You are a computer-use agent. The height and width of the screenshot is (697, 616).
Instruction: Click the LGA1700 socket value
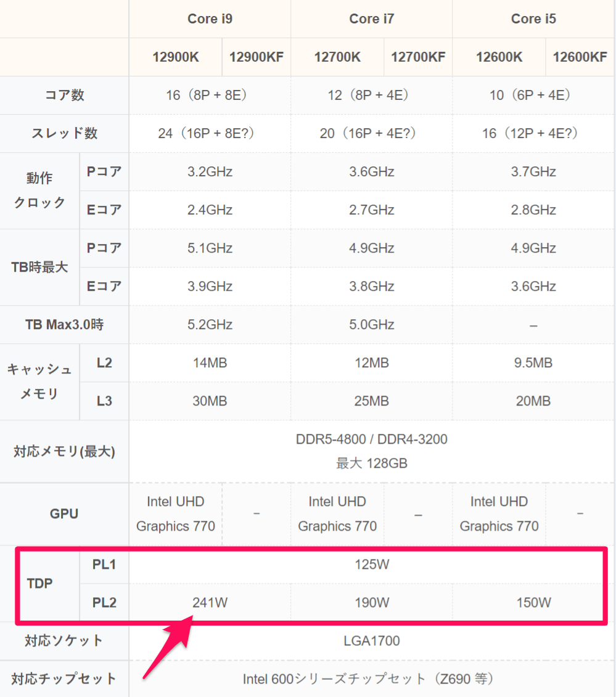(x=371, y=641)
